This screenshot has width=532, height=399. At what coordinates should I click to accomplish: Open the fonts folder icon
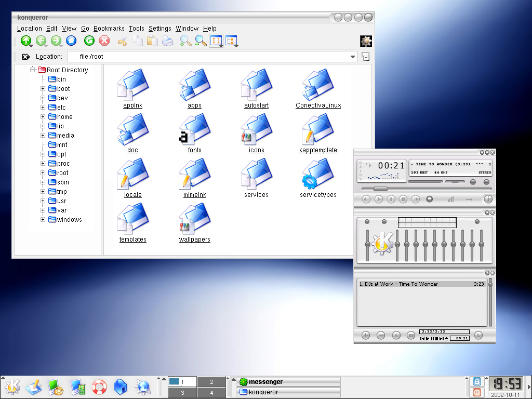194,129
